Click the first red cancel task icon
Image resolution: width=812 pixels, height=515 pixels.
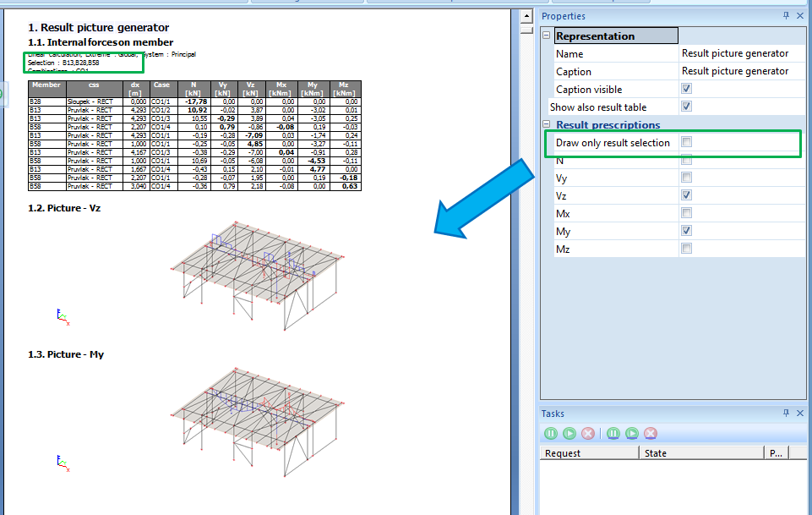(588, 433)
